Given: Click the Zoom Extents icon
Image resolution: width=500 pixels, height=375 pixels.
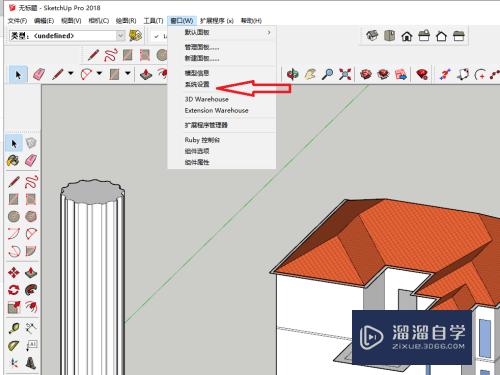Looking at the screenshot, I should [x=345, y=74].
